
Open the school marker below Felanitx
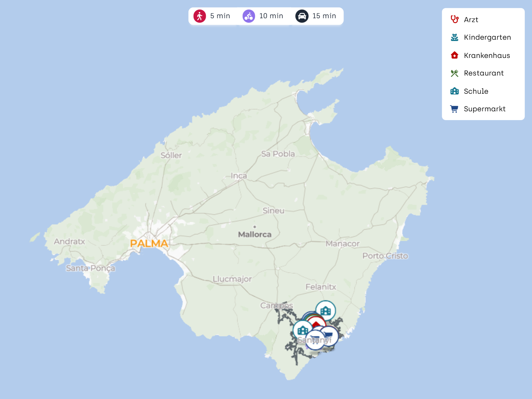point(326,310)
